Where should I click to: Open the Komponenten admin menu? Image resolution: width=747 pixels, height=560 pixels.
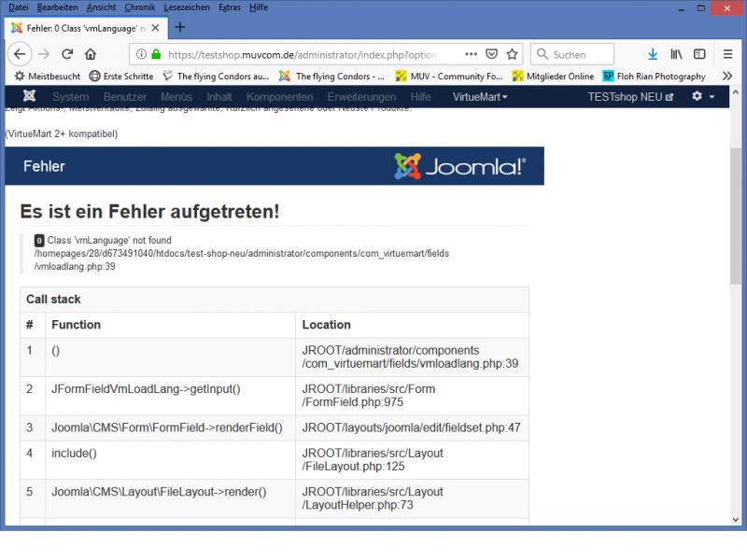pos(279,97)
